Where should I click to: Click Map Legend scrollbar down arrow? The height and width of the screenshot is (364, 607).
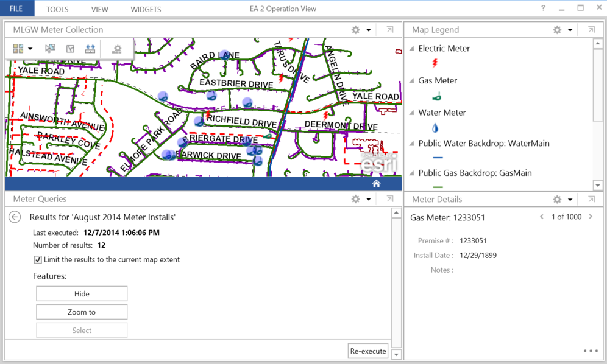click(x=597, y=185)
